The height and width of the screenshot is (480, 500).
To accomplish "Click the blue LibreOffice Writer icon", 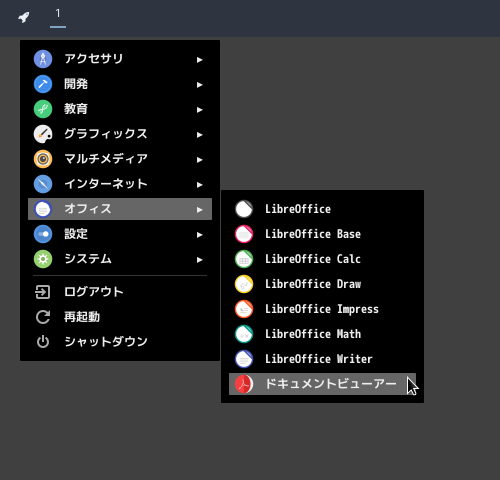I will pyautogui.click(x=244, y=359).
